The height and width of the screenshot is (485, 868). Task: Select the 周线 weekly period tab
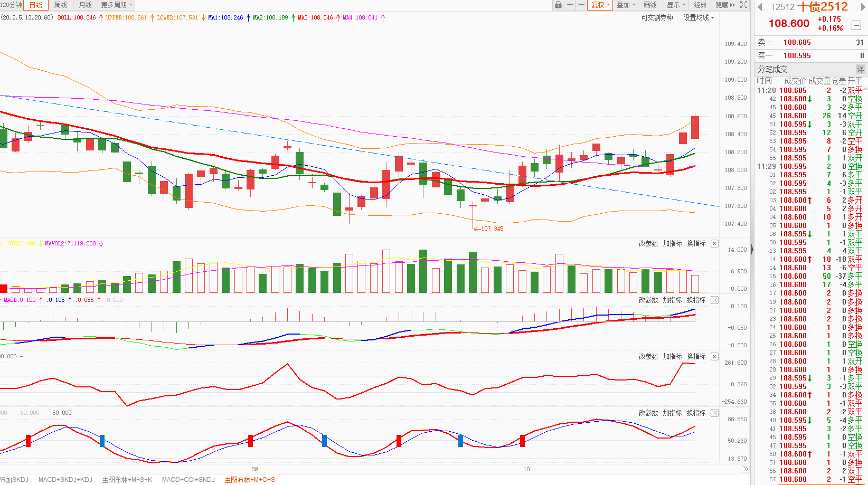[61, 5]
